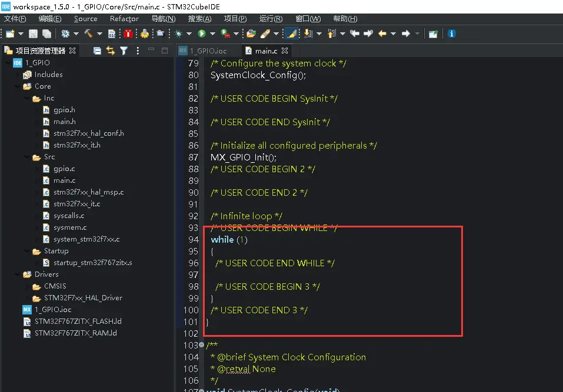The width and height of the screenshot is (563, 392).
Task: Click the open folder arrow icon
Action: [x=161, y=33]
